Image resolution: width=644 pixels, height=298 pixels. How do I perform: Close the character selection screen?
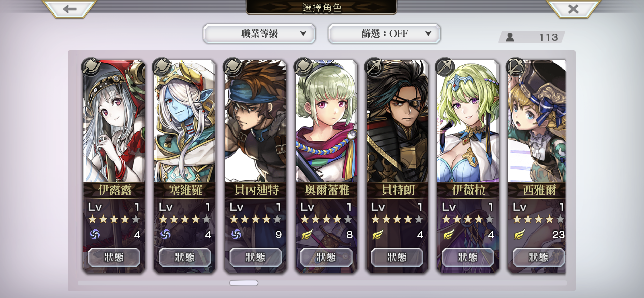click(x=573, y=9)
